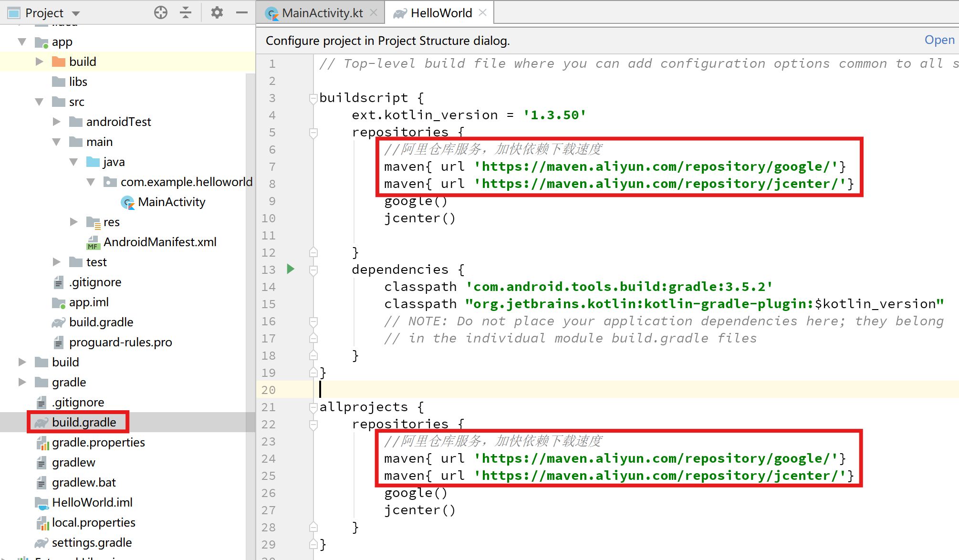Click the collapse all icon in Project panel
Viewport: 959px width, 560px height.
pos(186,13)
